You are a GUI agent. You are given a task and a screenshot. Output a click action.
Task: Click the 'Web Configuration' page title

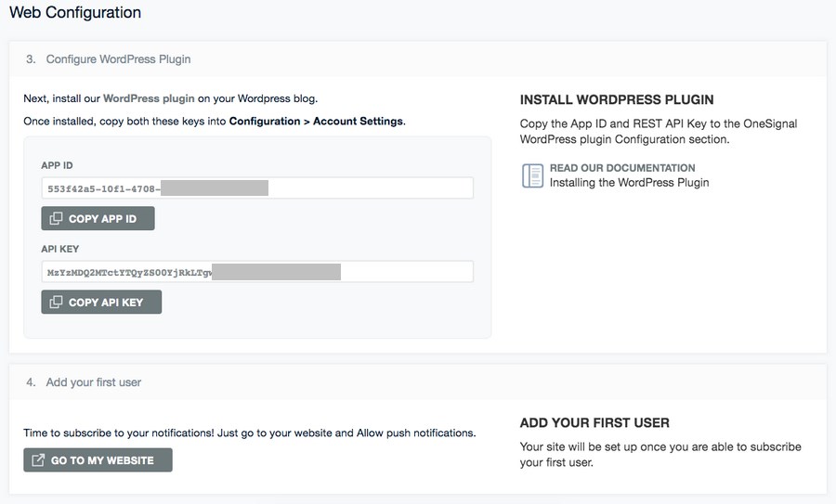tap(75, 12)
